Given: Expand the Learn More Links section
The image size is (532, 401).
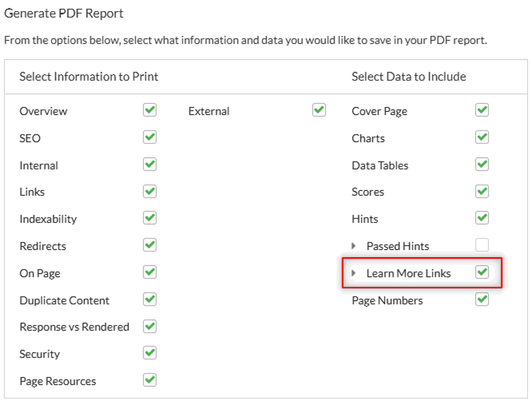Looking at the screenshot, I should [x=353, y=272].
